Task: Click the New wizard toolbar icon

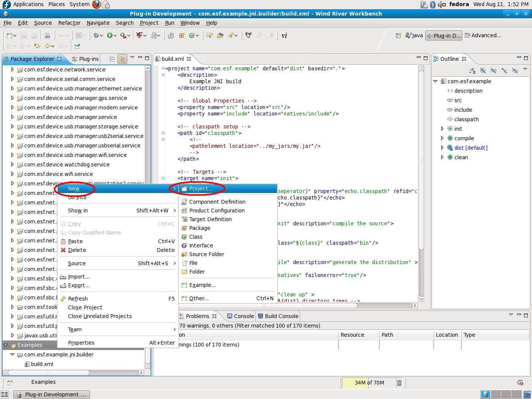Action: 9,35
